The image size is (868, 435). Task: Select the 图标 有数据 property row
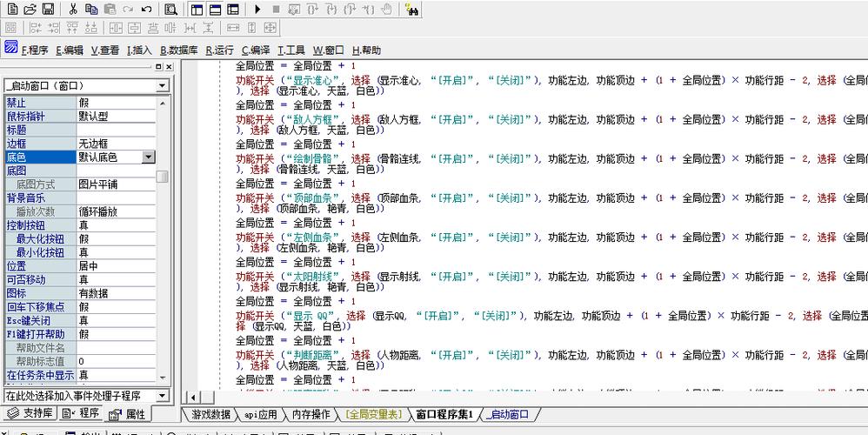tap(81, 293)
